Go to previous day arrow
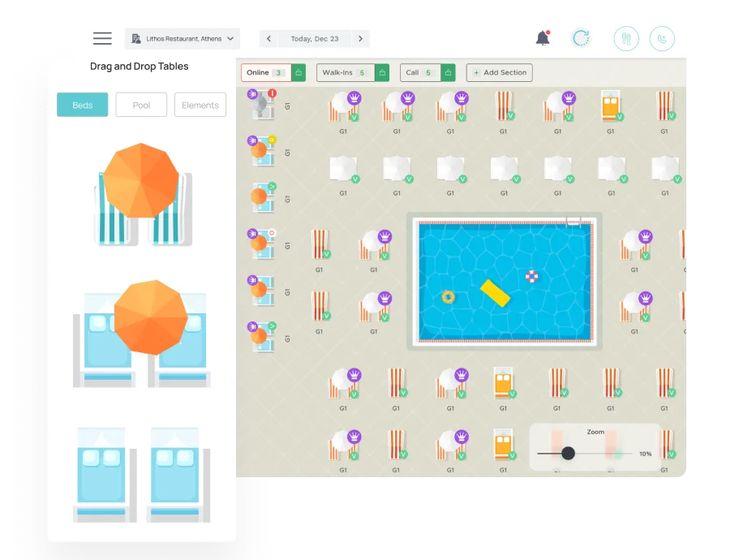This screenshot has height=560, width=735. point(269,39)
